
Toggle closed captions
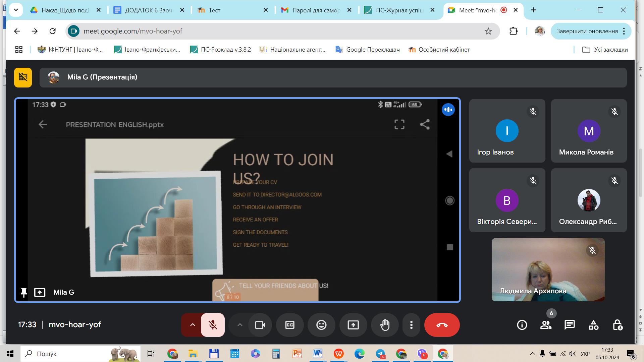click(290, 325)
